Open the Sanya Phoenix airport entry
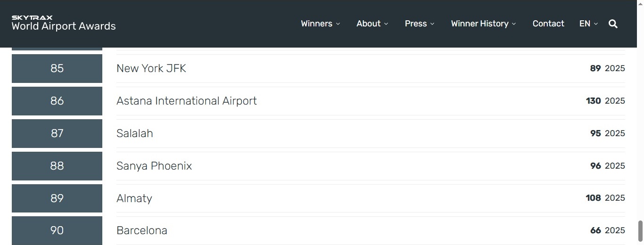The height and width of the screenshot is (245, 644). pos(154,166)
